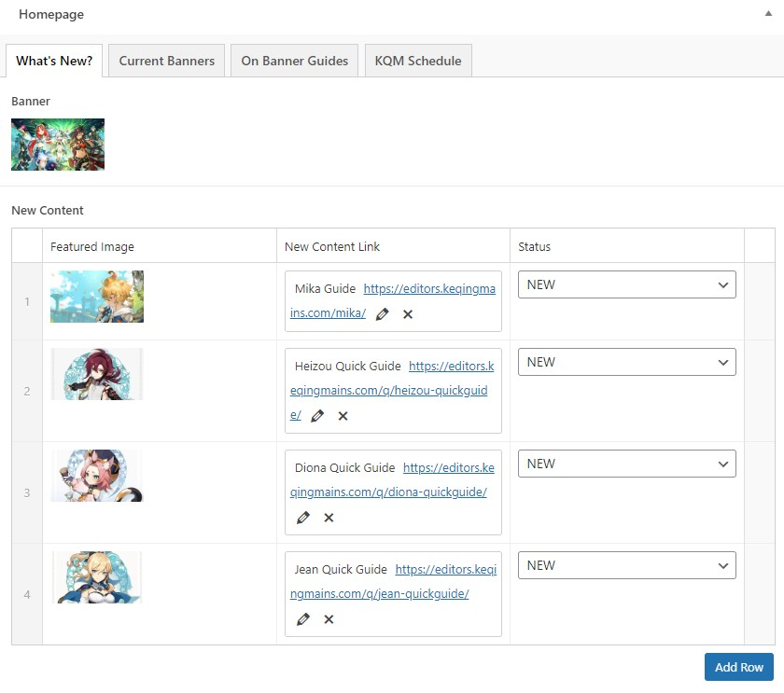Click the Banner image thumbnail
Viewport: 784px width, 693px height.
(58, 145)
